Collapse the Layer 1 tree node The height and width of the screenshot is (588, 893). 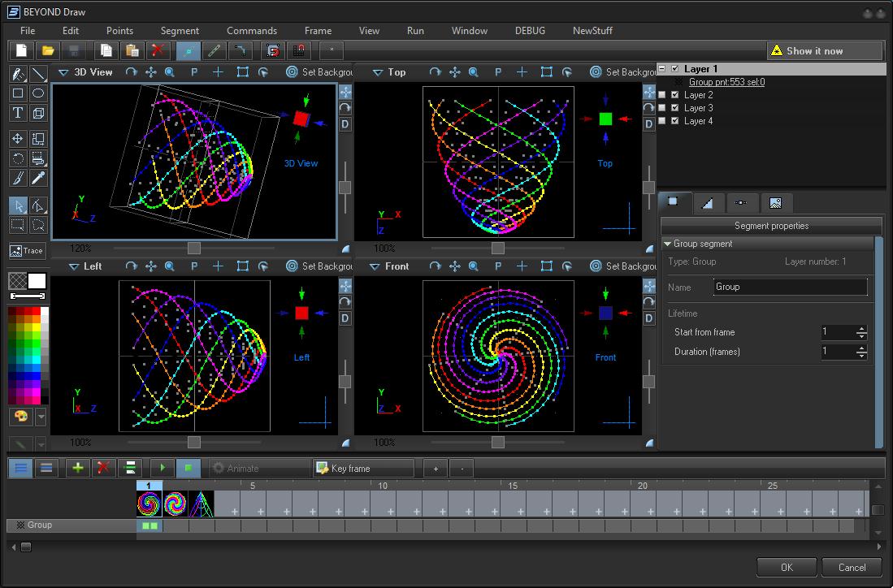[662, 69]
